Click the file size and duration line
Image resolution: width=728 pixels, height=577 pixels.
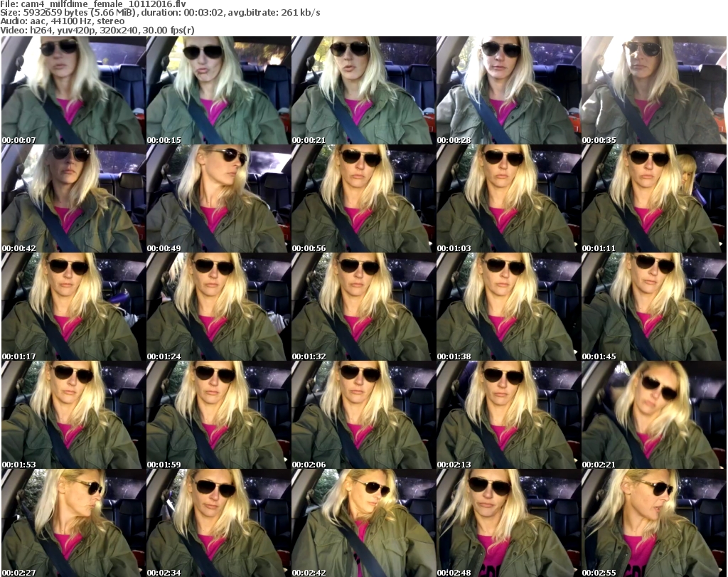click(x=160, y=13)
